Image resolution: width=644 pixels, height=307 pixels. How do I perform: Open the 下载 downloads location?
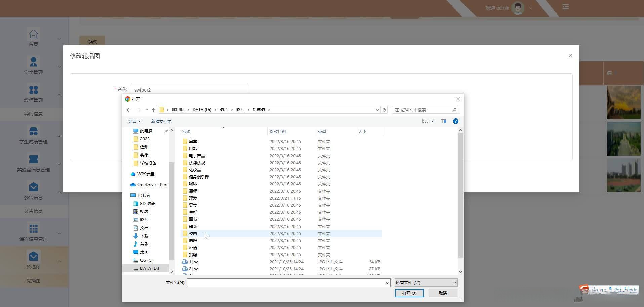click(144, 236)
